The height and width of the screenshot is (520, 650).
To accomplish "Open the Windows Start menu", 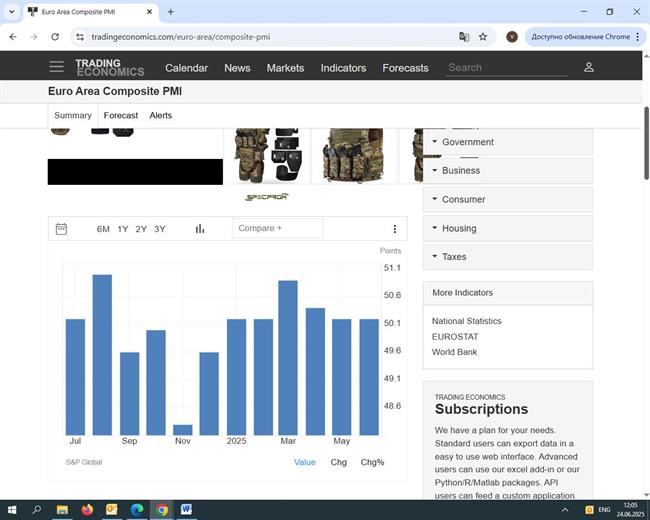I will click(12, 510).
